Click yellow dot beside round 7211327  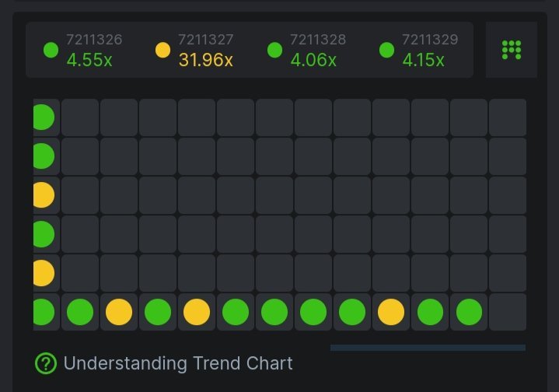pos(162,51)
